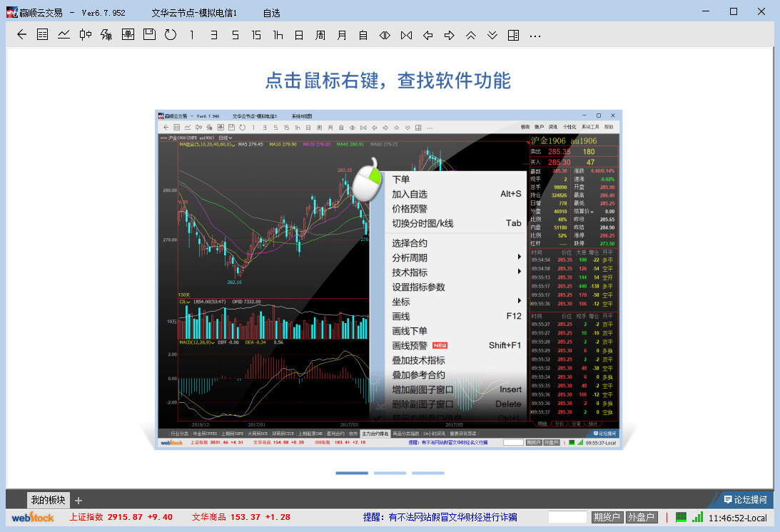Screen dimensions: 780x532
Task: Open more toolbar options with ... expander
Action: (535, 35)
